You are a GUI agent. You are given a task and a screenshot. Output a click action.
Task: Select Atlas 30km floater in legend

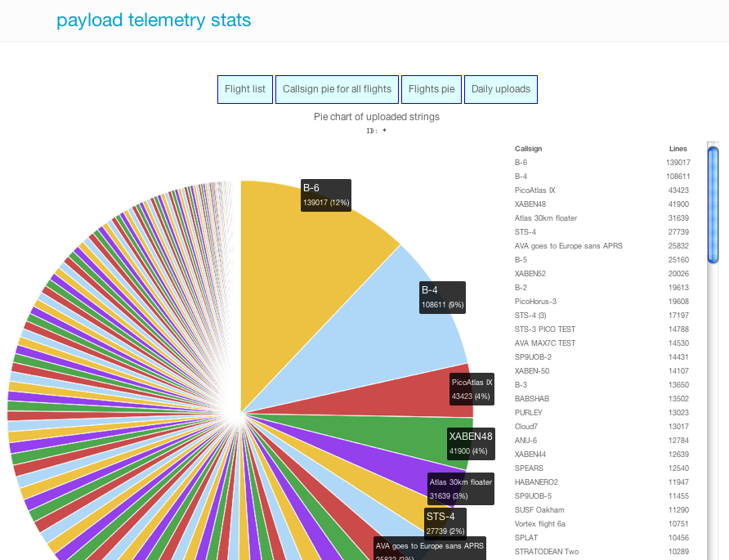tap(602, 218)
